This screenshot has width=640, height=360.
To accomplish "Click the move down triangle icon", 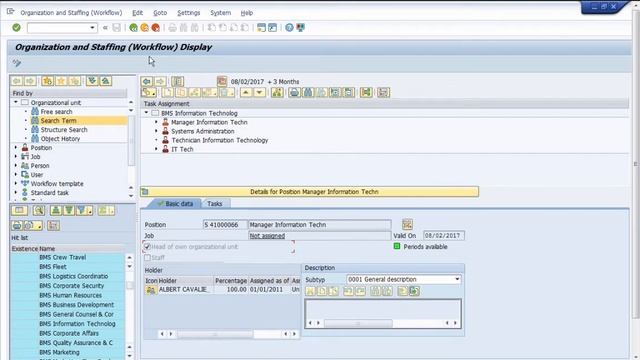I will pyautogui.click(x=259, y=93).
